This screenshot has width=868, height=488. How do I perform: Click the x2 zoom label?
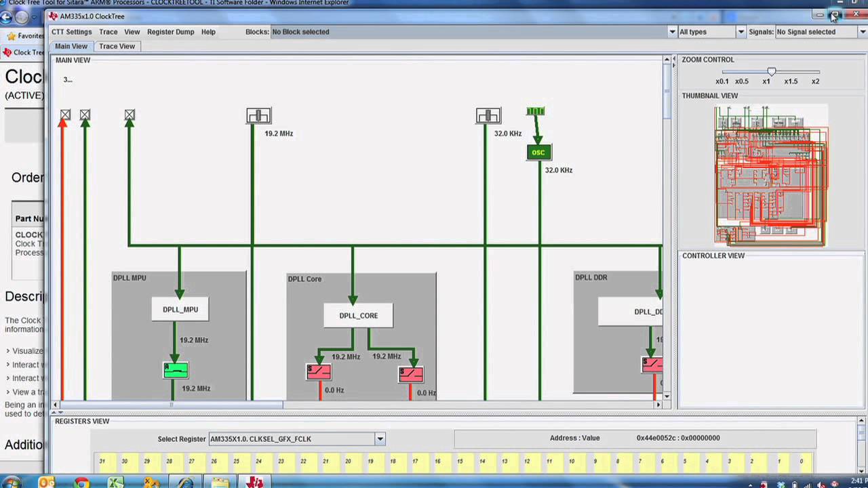pos(815,81)
